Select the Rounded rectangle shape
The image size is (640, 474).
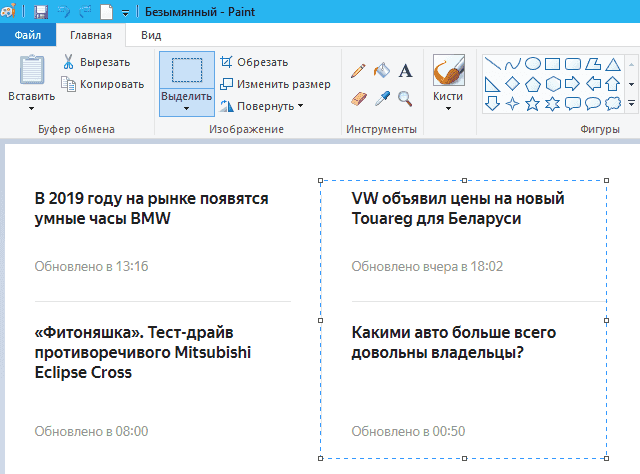[x=573, y=64]
